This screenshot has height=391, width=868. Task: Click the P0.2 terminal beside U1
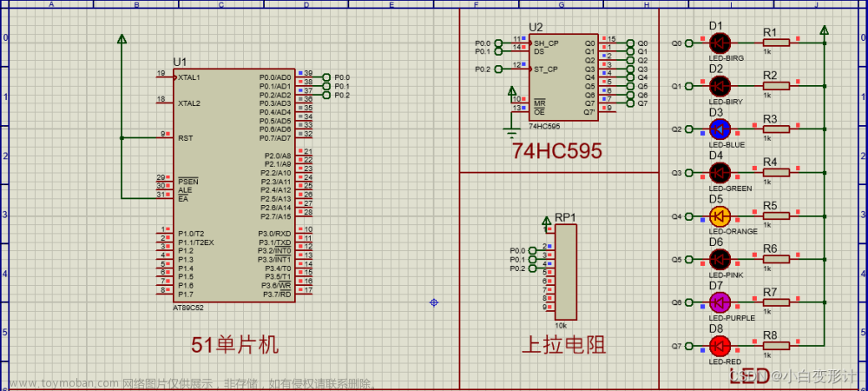(325, 96)
